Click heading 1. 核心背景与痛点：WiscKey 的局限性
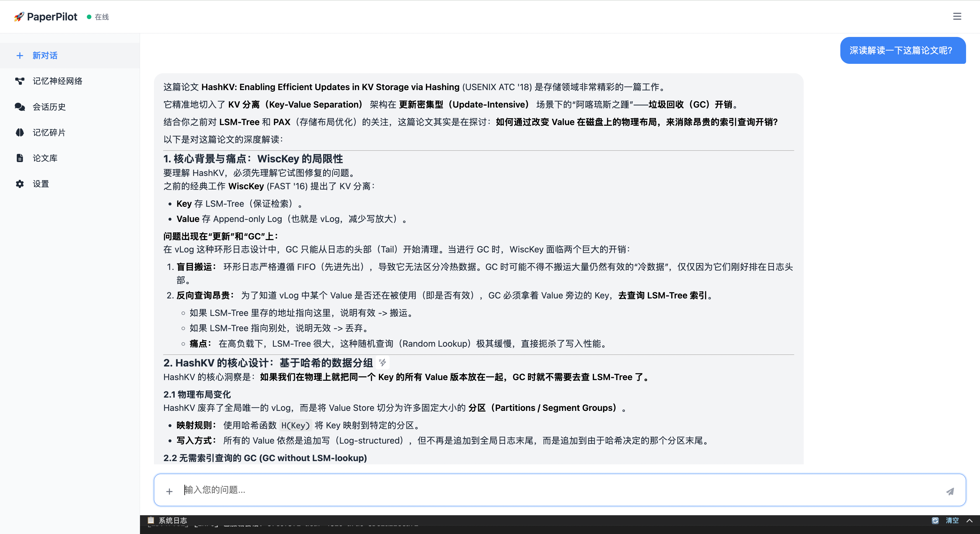The image size is (980, 534). (253, 158)
